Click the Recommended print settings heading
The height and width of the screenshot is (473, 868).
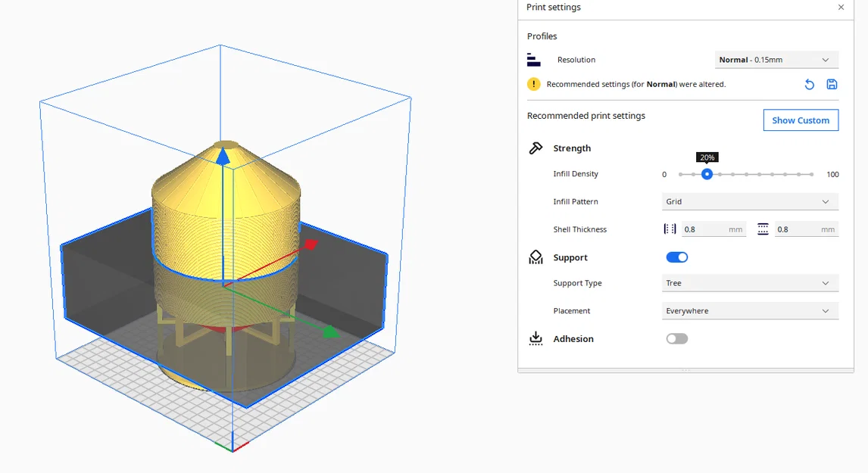pyautogui.click(x=586, y=116)
